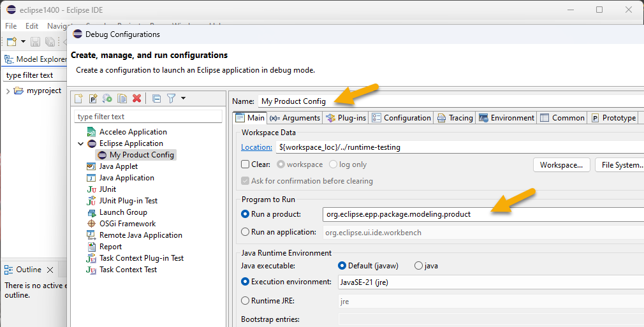Collapse all configurations in the tree
The height and width of the screenshot is (327, 644).
click(156, 98)
